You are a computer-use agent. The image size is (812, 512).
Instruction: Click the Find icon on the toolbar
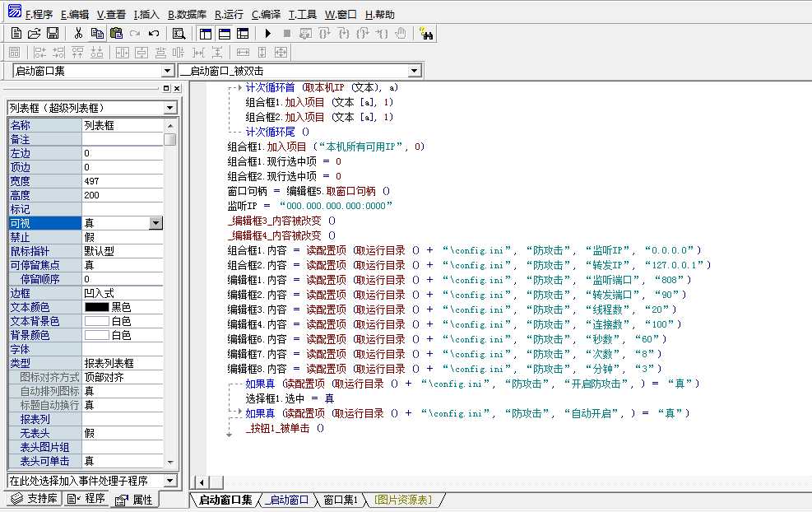pos(178,32)
